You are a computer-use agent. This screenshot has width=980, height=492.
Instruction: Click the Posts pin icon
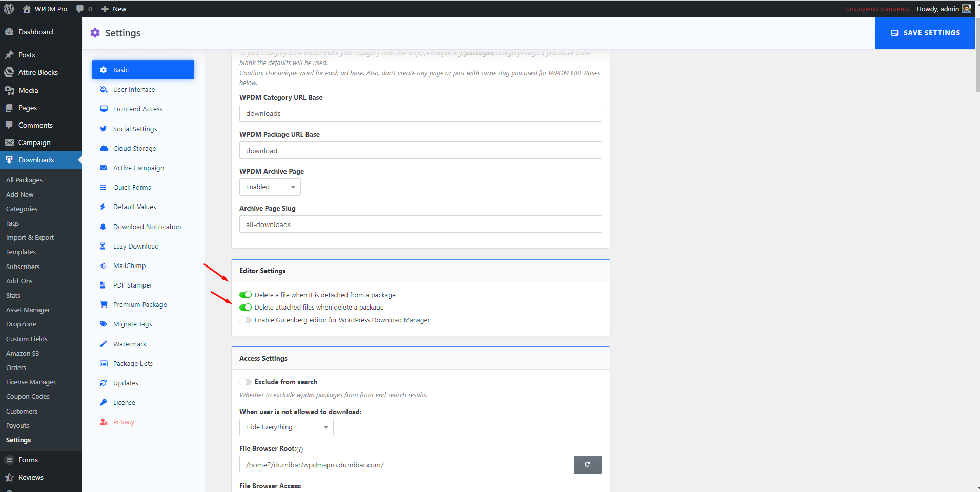pos(9,55)
